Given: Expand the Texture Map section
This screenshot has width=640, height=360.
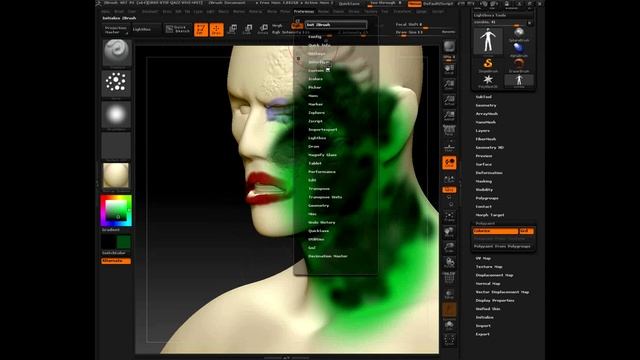Looking at the screenshot, I should pos(489,267).
